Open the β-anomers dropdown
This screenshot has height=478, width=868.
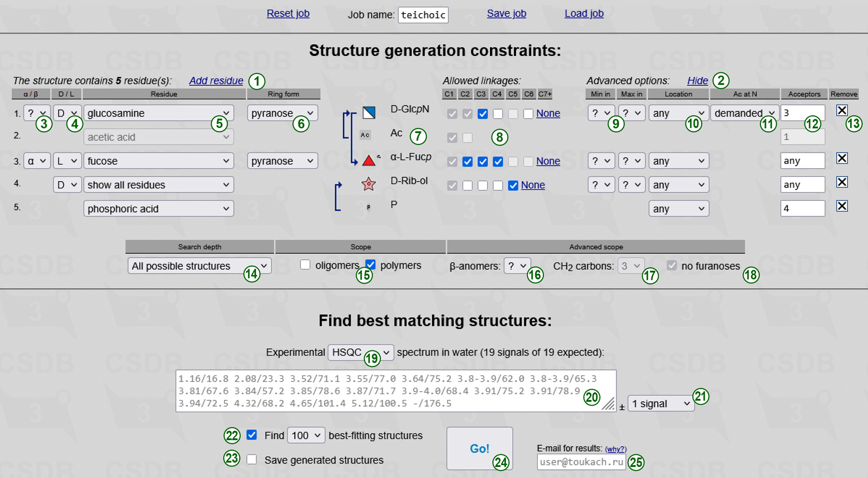pyautogui.click(x=517, y=266)
